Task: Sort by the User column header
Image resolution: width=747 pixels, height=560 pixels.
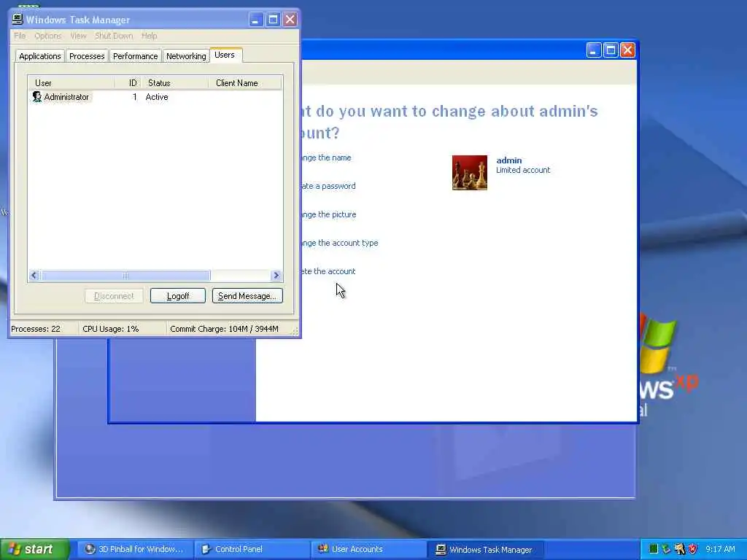Action: coord(71,83)
